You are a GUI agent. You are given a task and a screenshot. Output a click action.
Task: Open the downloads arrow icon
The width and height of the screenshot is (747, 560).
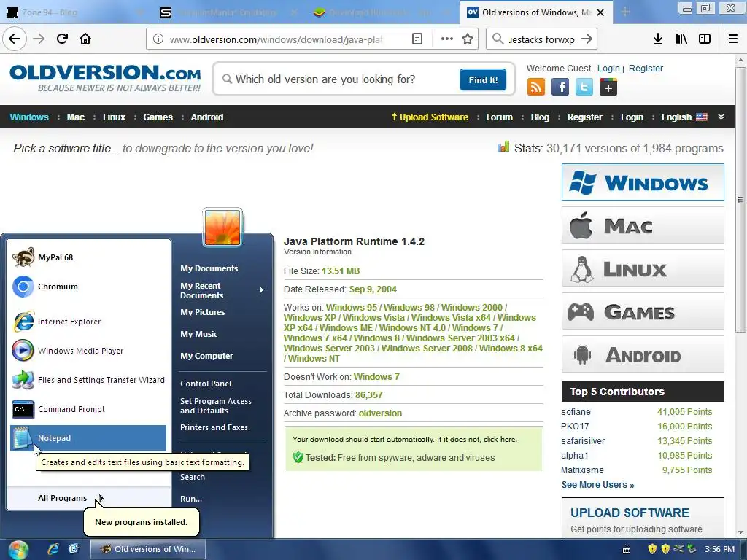pos(657,39)
